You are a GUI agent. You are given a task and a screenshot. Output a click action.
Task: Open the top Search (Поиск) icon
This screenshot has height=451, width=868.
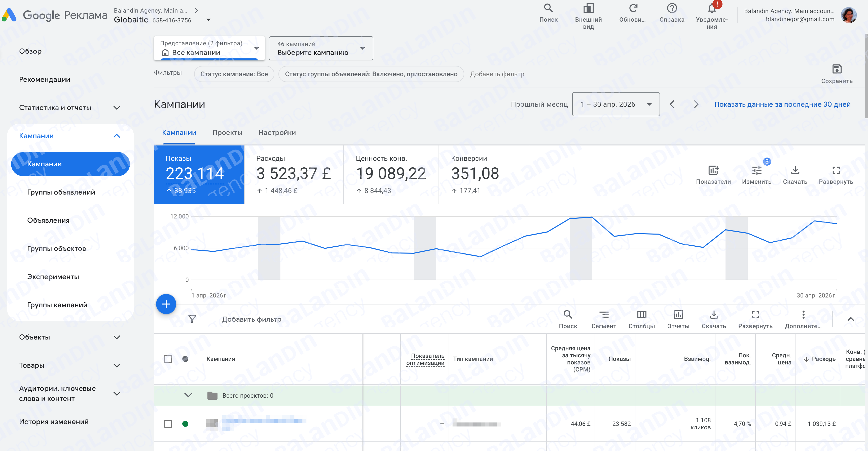point(548,8)
